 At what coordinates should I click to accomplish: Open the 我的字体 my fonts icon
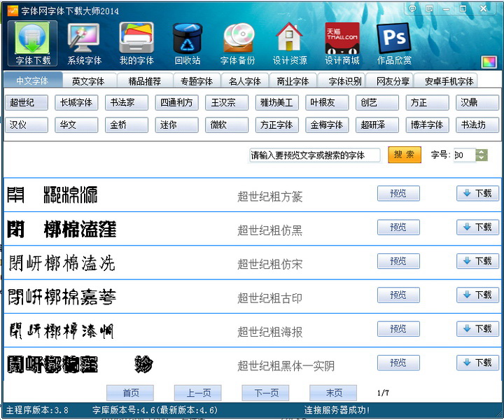pyautogui.click(x=136, y=44)
